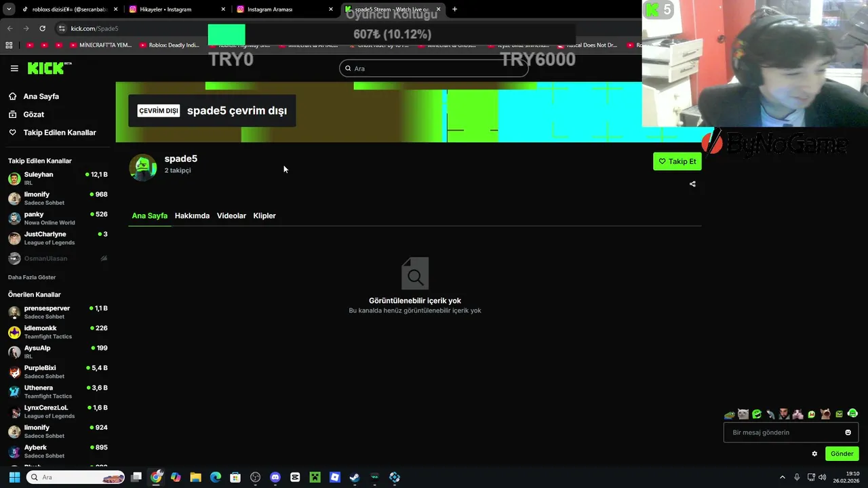Switch to the Hakkımda tab
Viewport: 868px width, 488px height.
point(192,216)
